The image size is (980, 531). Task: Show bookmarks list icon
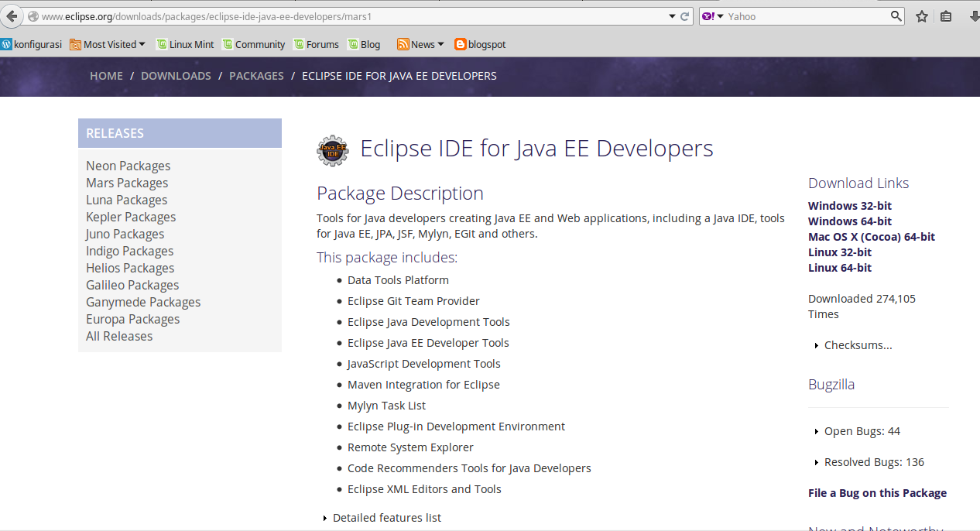point(946,16)
